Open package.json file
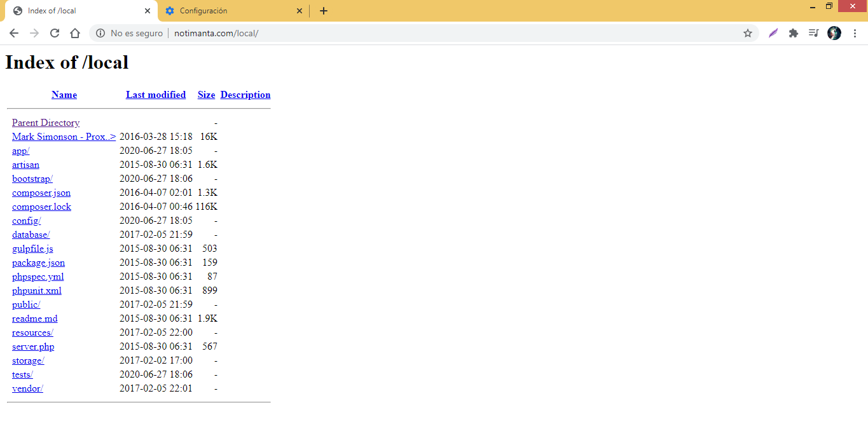 point(38,263)
